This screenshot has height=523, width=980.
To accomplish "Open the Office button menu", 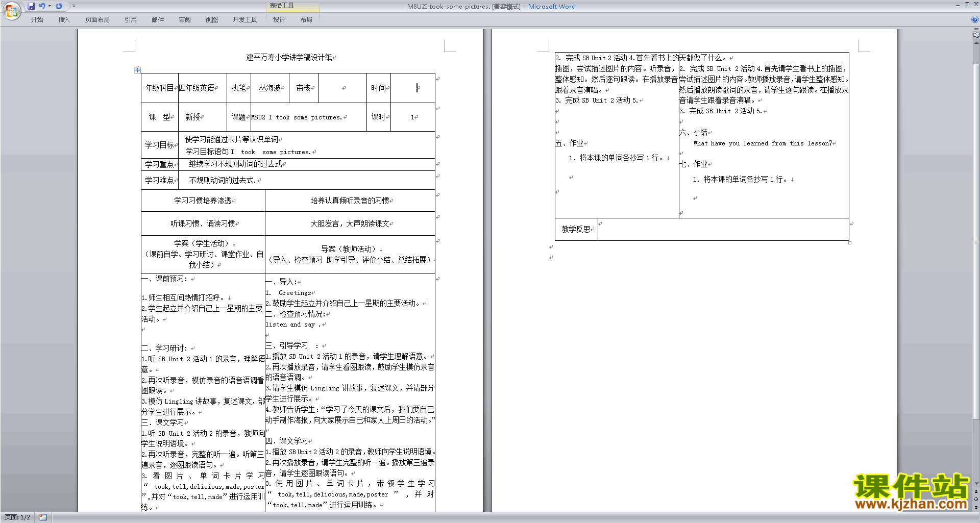I will 11,11.
